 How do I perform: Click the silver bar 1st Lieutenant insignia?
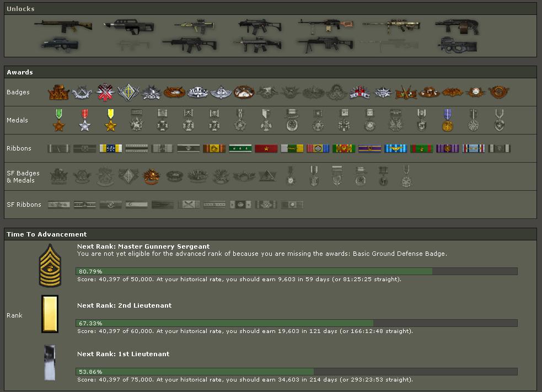tap(50, 362)
